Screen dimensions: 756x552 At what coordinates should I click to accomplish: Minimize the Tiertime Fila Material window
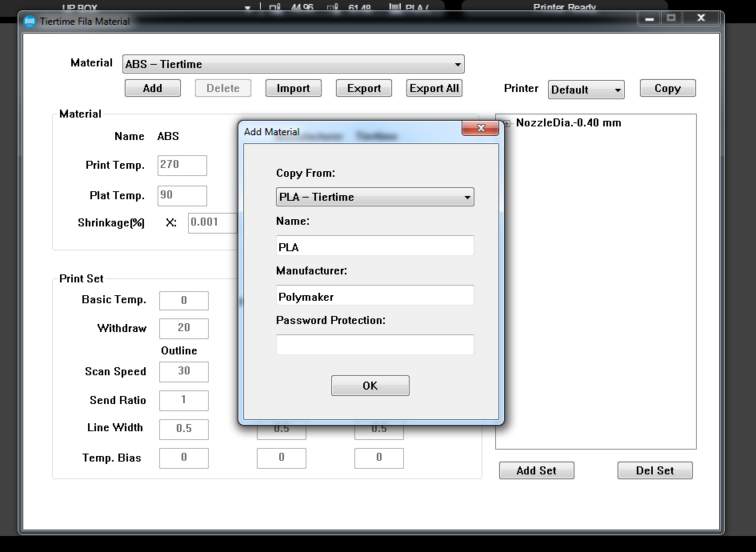tap(650, 18)
